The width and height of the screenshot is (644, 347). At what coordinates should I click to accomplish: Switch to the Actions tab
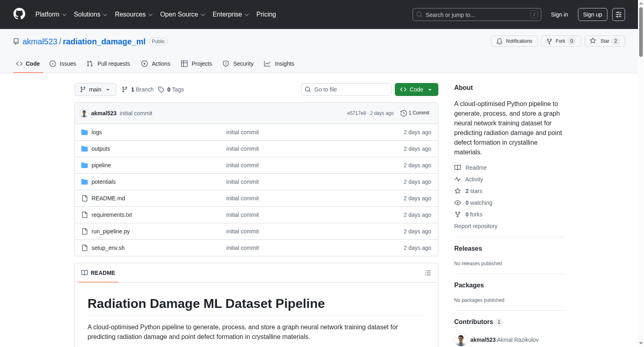(156, 64)
